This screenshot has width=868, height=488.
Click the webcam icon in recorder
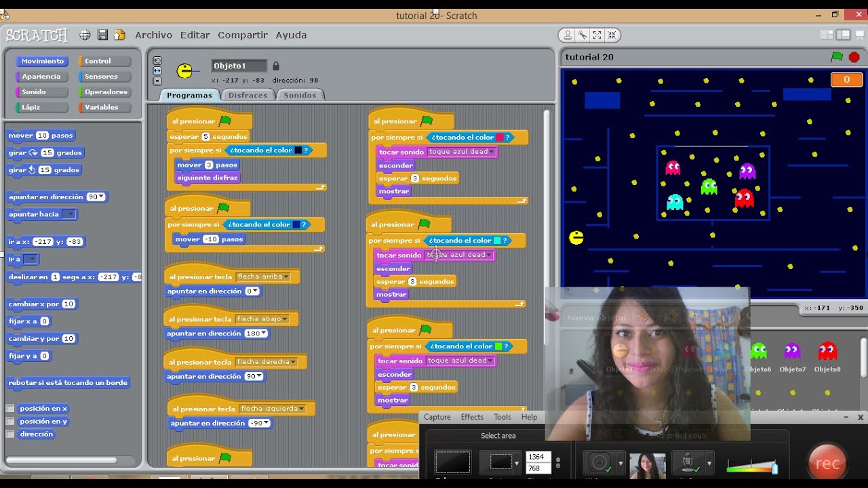[600, 464]
